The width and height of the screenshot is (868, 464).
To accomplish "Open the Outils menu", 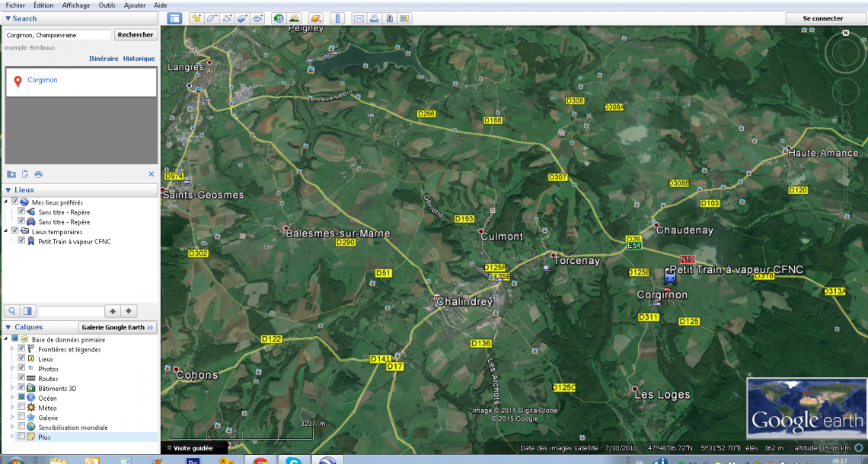I will tap(107, 5).
